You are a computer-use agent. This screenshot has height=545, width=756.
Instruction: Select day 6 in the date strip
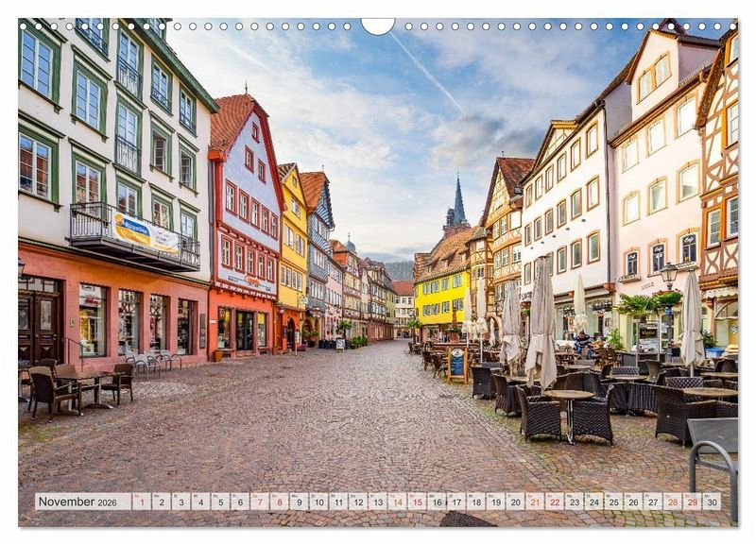click(x=240, y=502)
